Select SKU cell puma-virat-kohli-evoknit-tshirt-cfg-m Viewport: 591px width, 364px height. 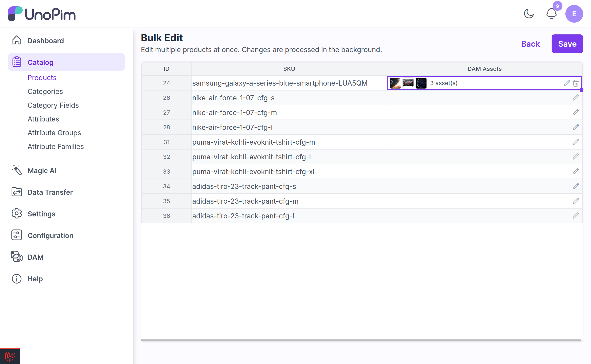(x=289, y=142)
